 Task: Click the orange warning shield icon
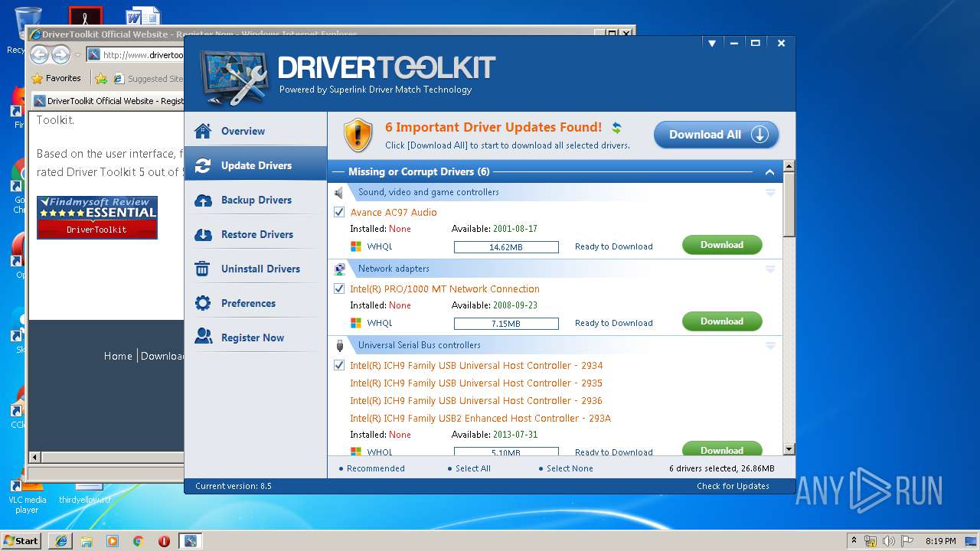pos(358,135)
